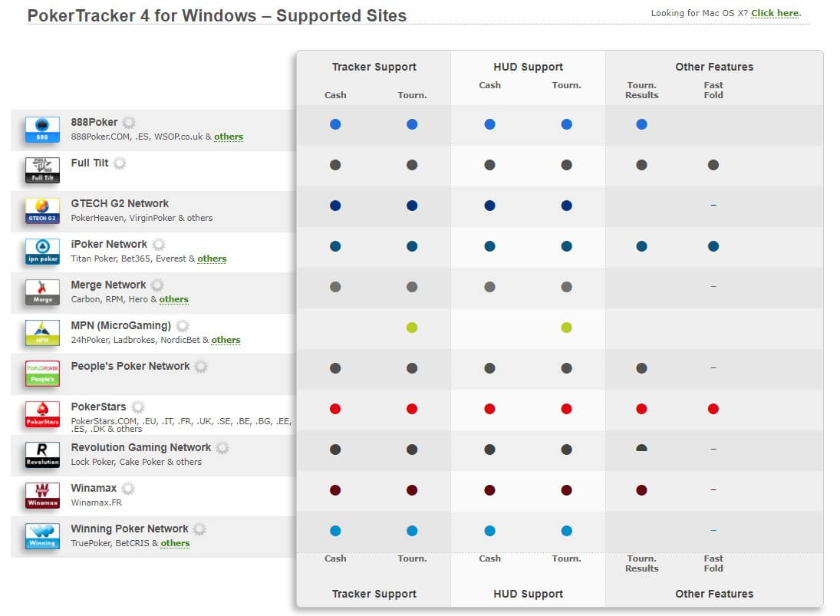Screen dimensions: 840x616
Task: Click the Winamax Tourn. Results dot
Action: (642, 490)
